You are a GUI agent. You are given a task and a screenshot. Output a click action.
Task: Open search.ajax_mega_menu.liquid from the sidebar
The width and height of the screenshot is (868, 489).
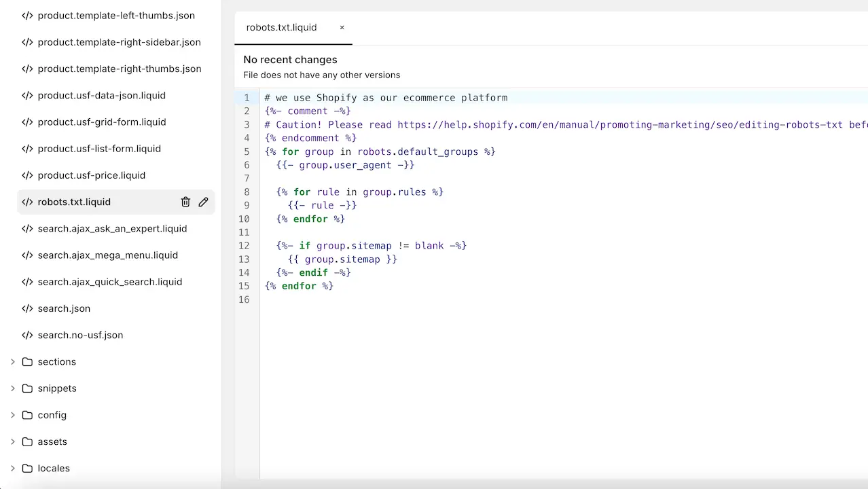coord(108,255)
